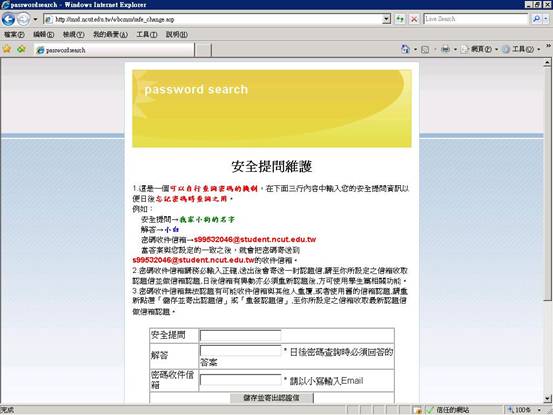Click the Forward navigation arrow
This screenshot has height=415, width=553.
pos(24,19)
